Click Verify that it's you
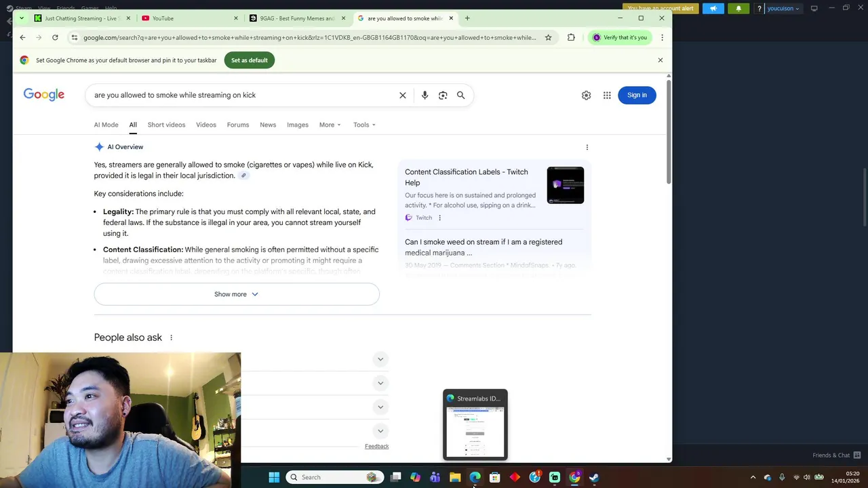The width and height of the screenshot is (868, 488). point(619,37)
